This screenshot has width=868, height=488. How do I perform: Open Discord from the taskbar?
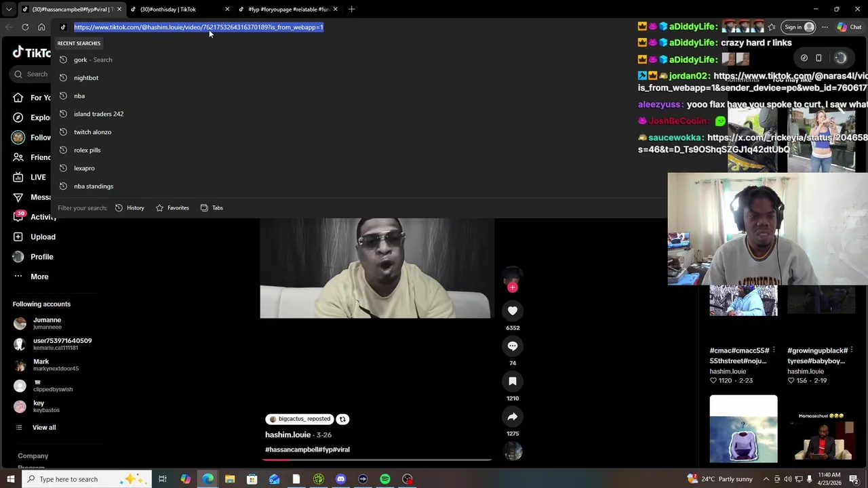coord(341,479)
